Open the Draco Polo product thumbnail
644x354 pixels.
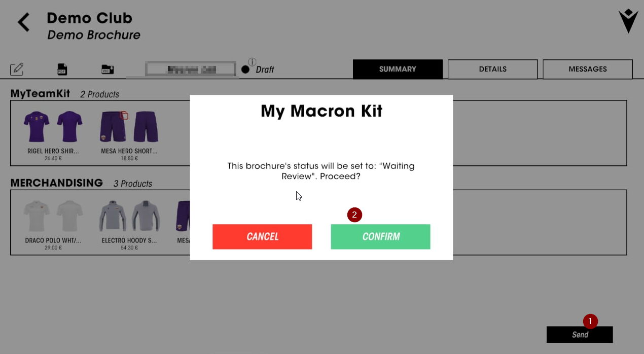point(53,216)
